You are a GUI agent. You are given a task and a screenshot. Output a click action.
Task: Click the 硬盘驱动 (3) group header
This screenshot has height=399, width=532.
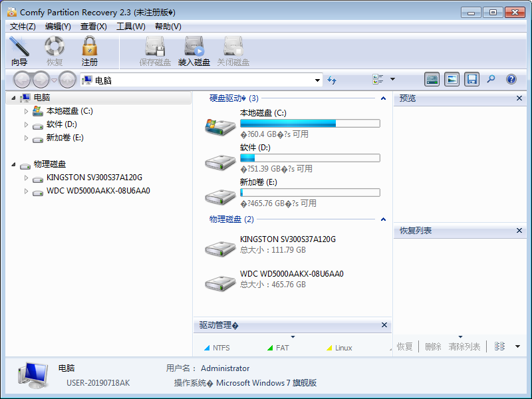click(x=234, y=98)
